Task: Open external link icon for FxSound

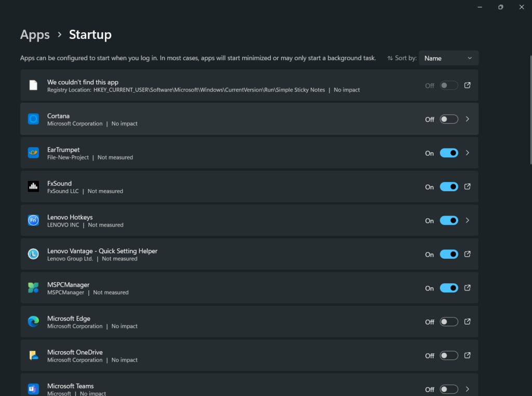Action: point(467,187)
